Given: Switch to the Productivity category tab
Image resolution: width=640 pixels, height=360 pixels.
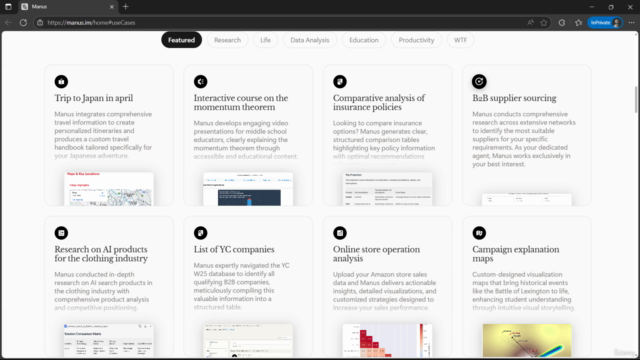Looking at the screenshot, I should [x=416, y=40].
